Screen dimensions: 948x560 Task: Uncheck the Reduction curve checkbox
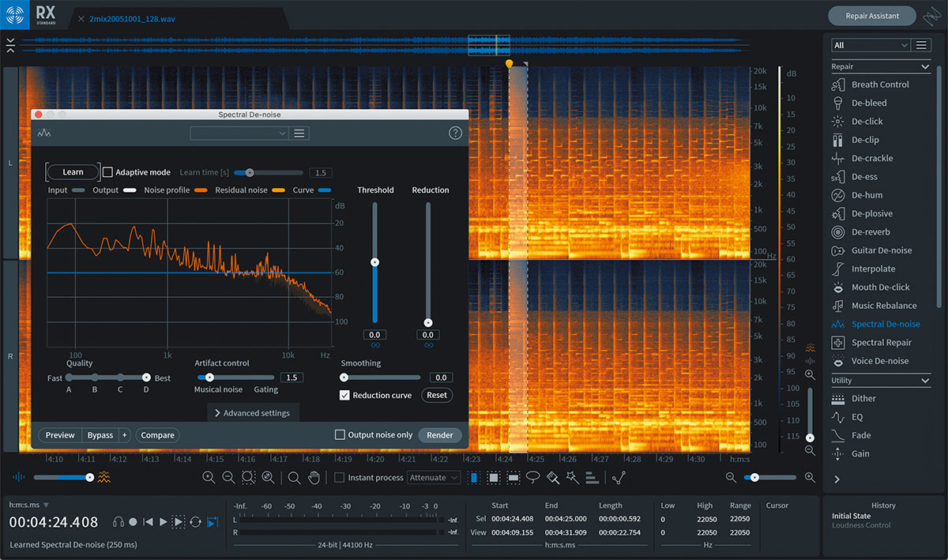(x=344, y=395)
